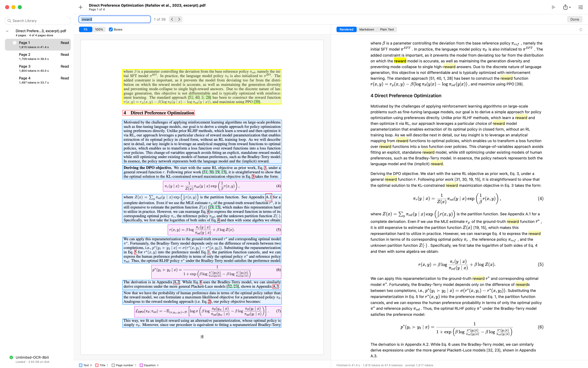Toggle the Boxes checkbox
Viewport: 588px width, 368px height.
(111, 29)
